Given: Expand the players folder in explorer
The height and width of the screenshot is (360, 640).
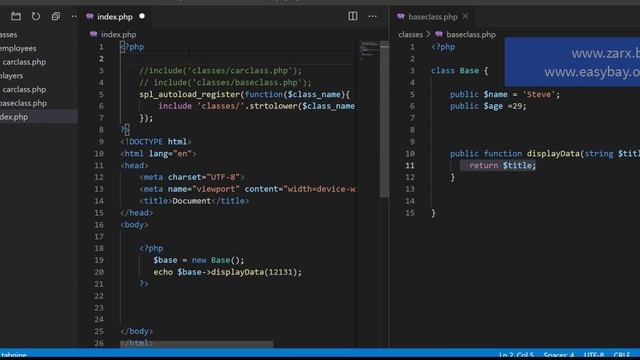Looking at the screenshot, I should pyautogui.click(x=11, y=76).
